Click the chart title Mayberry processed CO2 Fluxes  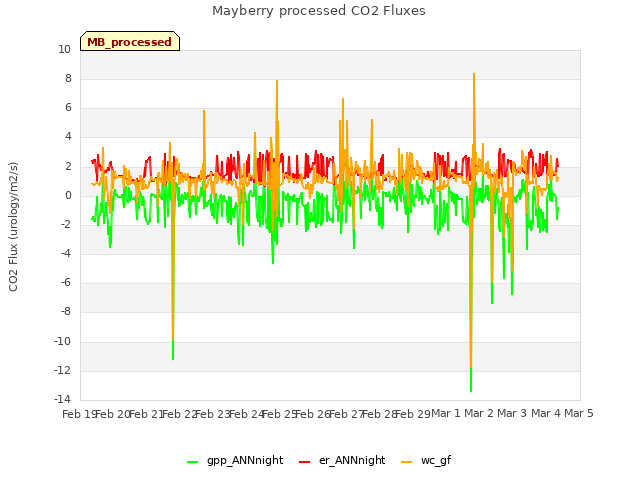click(x=319, y=11)
